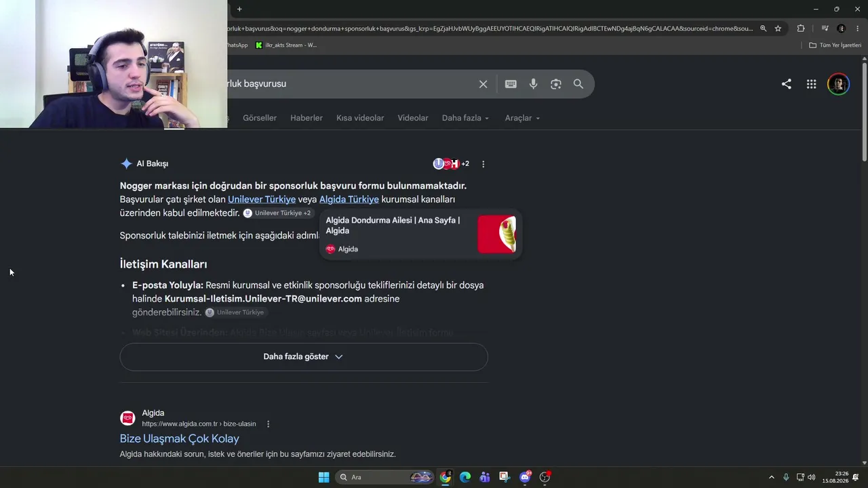Click the Algida ice cream thumbnail
The height and width of the screenshot is (488, 868).
[497, 235]
